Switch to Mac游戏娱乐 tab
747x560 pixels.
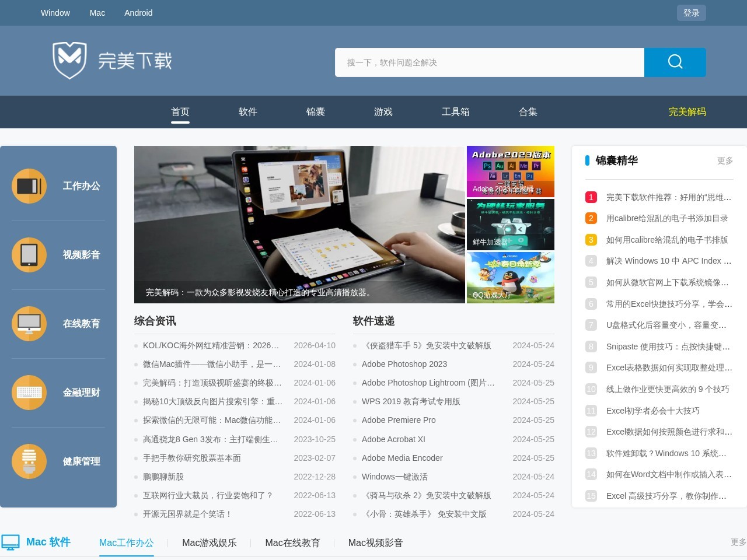coord(210,543)
